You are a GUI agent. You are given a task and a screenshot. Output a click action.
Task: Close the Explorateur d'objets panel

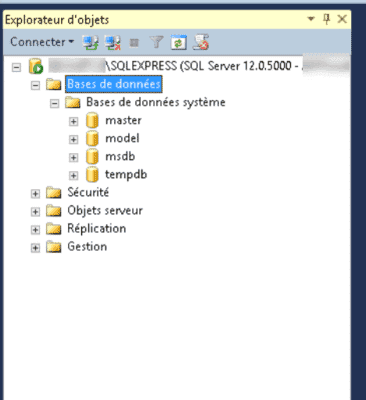(x=342, y=19)
